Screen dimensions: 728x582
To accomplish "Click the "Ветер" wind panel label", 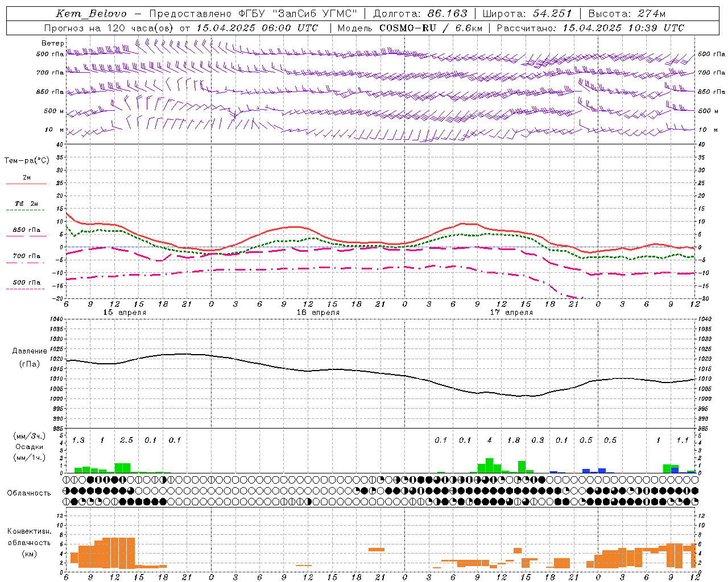I will 53,43.
